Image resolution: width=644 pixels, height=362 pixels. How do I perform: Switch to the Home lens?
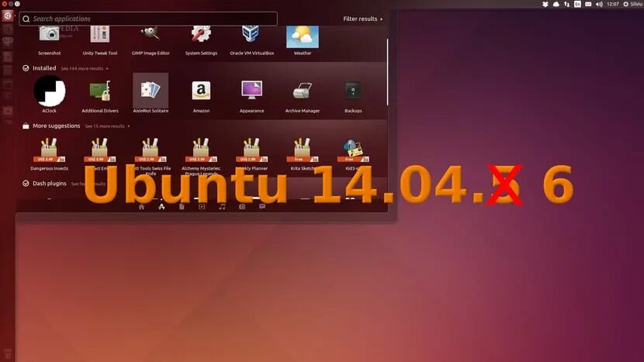tap(141, 206)
